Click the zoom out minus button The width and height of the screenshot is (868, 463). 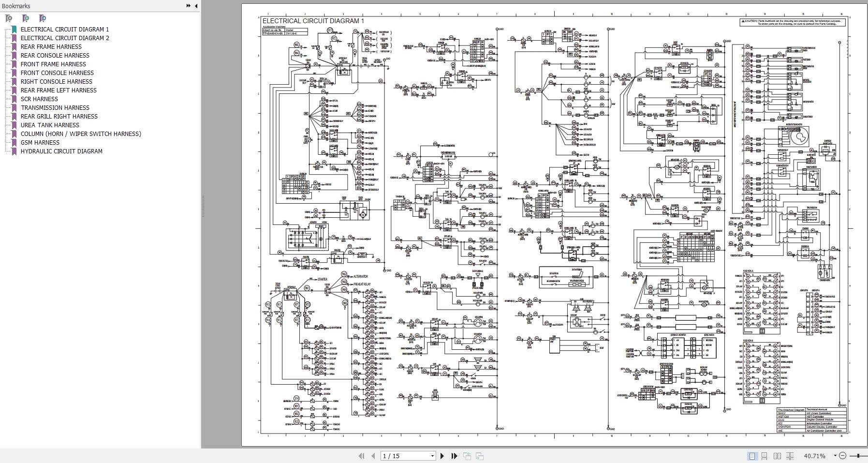point(843,456)
